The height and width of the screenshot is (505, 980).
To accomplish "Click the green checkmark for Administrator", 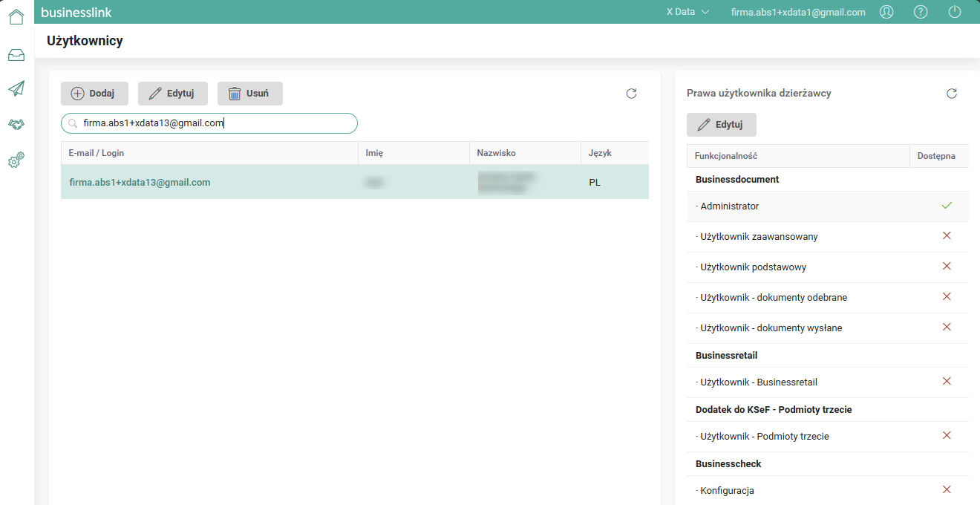I will click(947, 206).
